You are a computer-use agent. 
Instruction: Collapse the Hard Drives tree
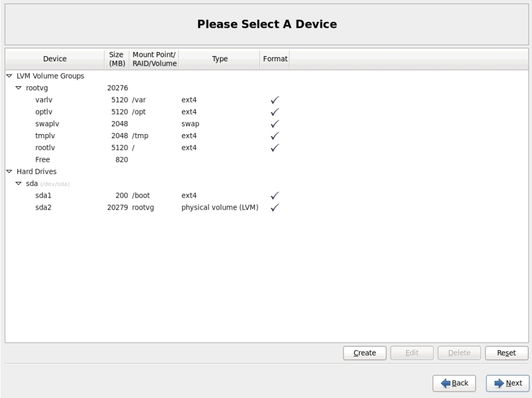[x=9, y=171]
